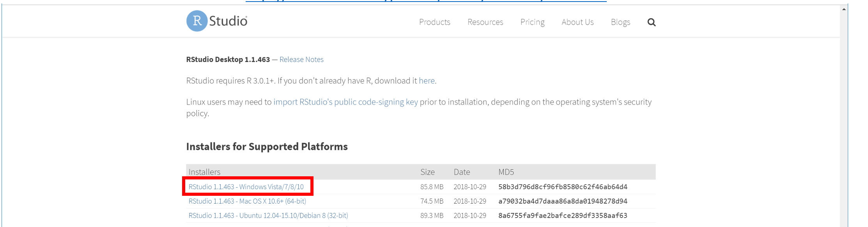Download the Ubuntu/Debian 8 32-bit installer
The height and width of the screenshot is (227, 868).
[x=268, y=216]
